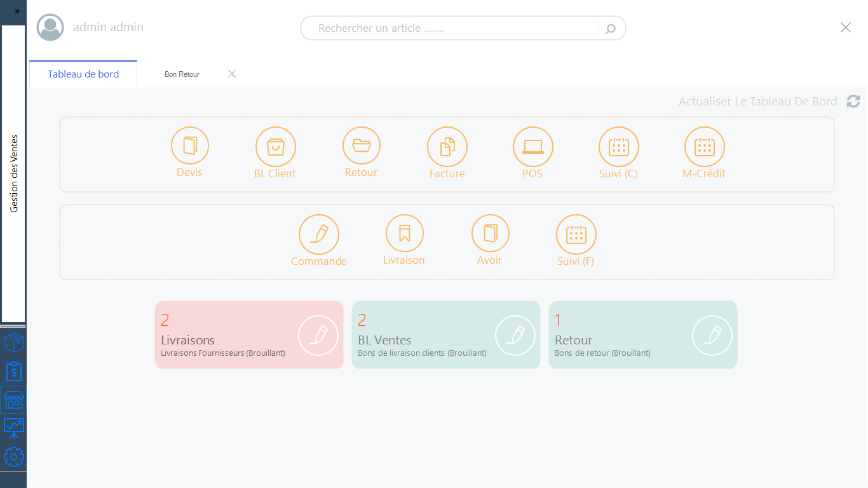Expand the collapsed sidebar with the chevron
This screenshot has height=488, width=868.
[17, 11]
